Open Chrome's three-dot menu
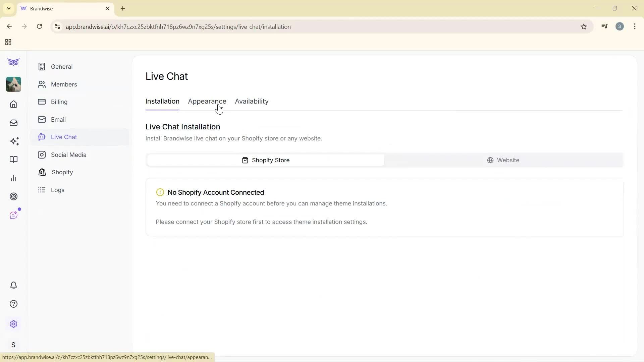The height and width of the screenshot is (362, 644). tap(635, 26)
